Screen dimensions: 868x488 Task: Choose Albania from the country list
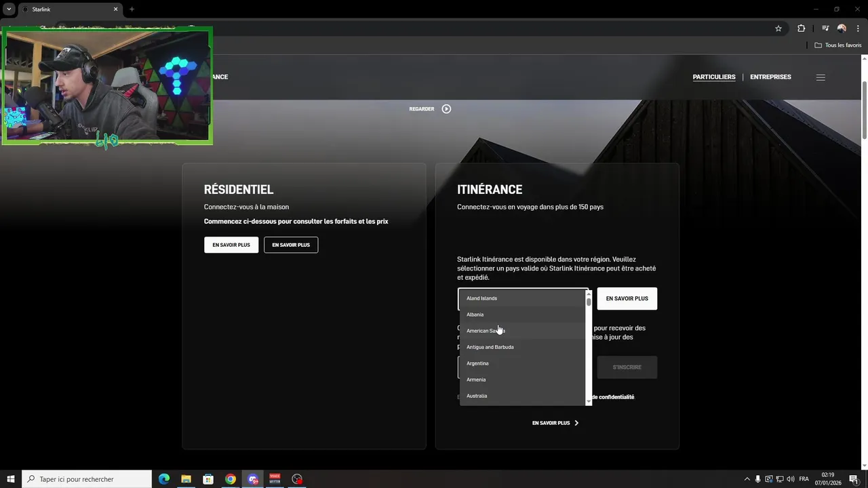pyautogui.click(x=522, y=314)
